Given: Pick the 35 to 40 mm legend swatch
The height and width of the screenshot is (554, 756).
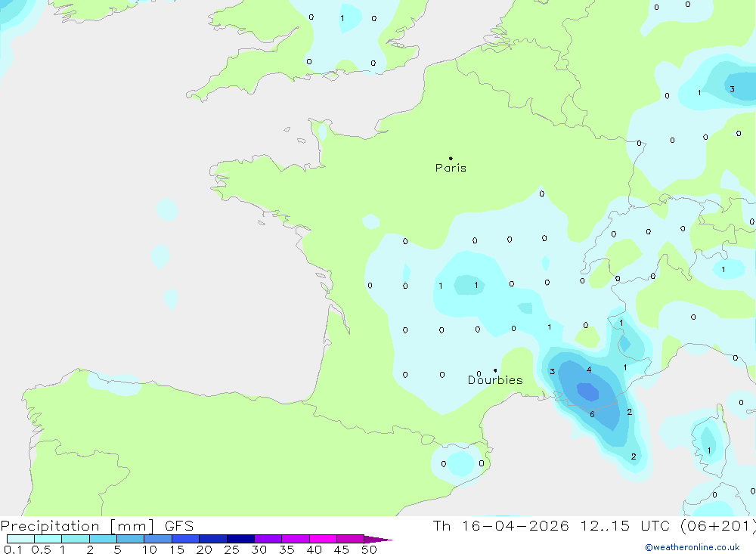Looking at the screenshot, I should [x=295, y=539].
